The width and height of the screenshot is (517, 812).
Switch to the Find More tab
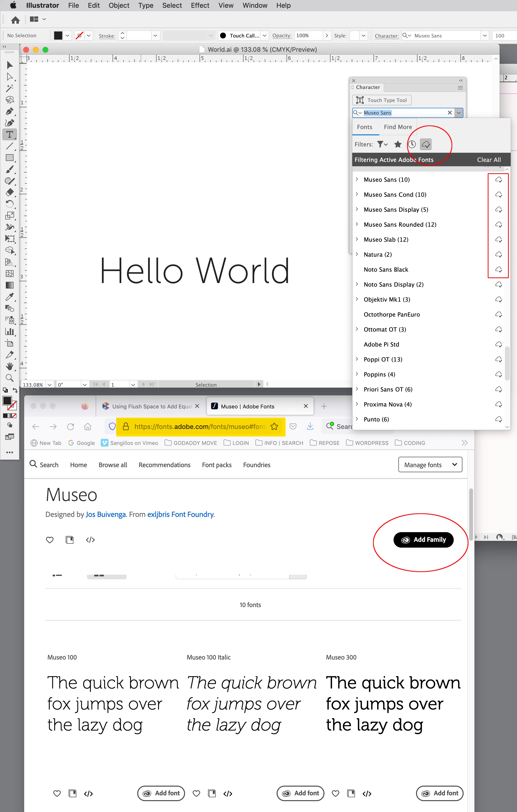(x=398, y=127)
